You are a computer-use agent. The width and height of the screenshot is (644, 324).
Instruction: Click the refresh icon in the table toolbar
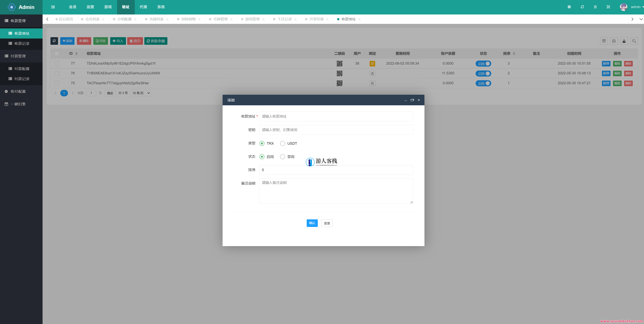[55, 41]
